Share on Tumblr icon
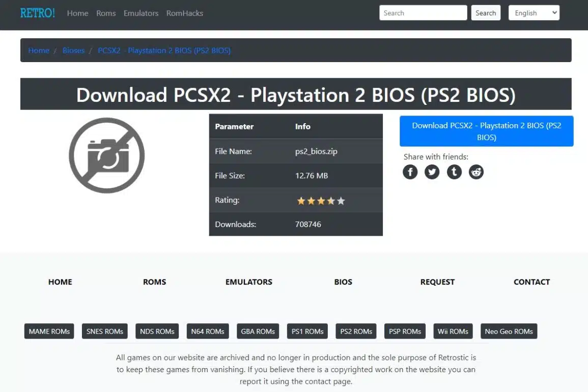The height and width of the screenshot is (392, 588). click(454, 172)
